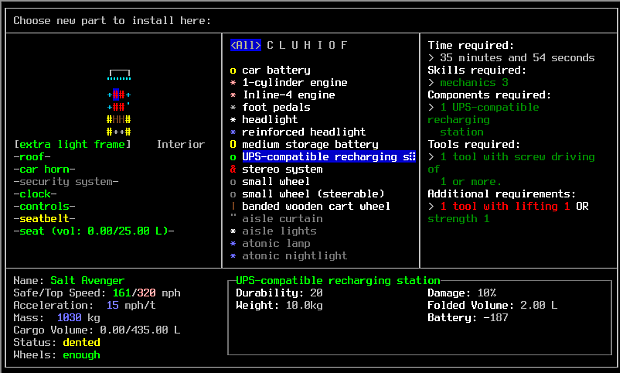Click the symbol beside aisle curtain
This screenshot has width=620, height=373.
[233, 216]
